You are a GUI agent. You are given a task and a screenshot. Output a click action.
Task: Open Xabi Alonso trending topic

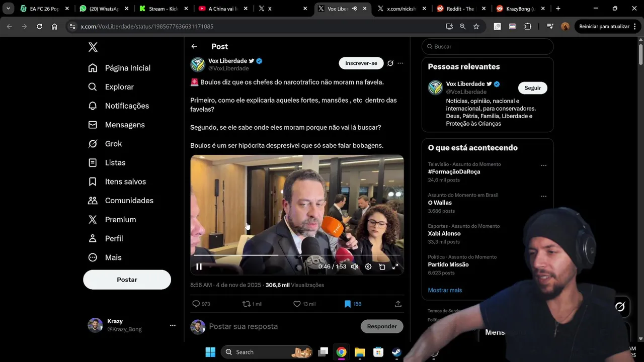point(444,233)
